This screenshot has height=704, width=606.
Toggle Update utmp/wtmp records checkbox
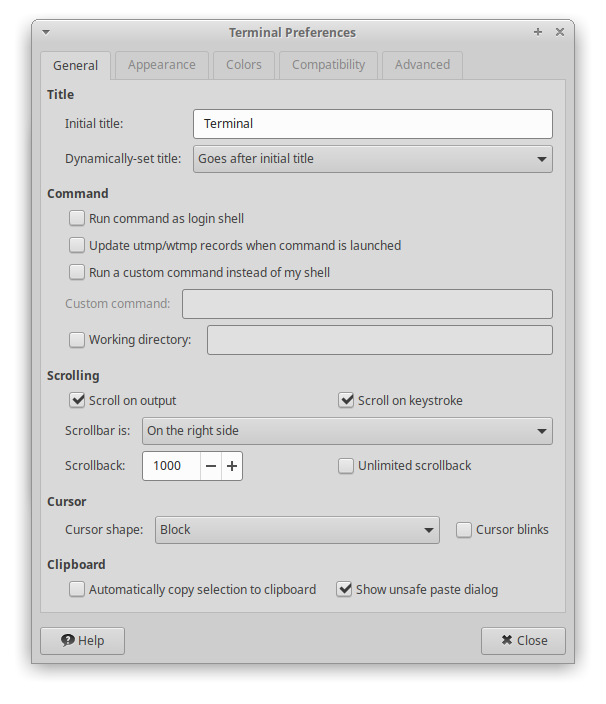tap(77, 246)
